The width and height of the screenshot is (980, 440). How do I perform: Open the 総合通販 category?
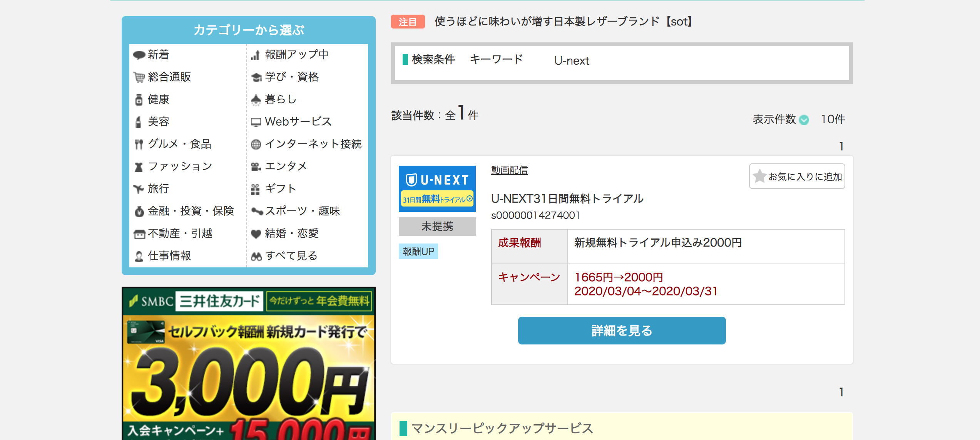point(169,77)
